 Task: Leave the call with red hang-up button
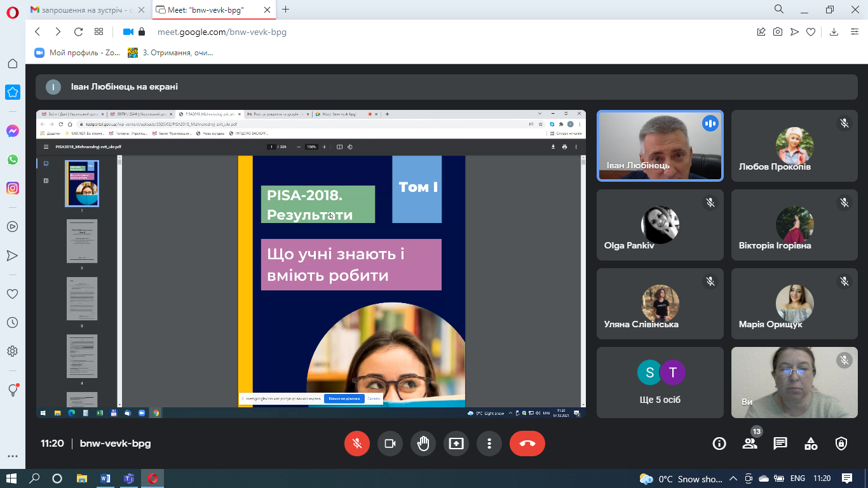click(527, 444)
